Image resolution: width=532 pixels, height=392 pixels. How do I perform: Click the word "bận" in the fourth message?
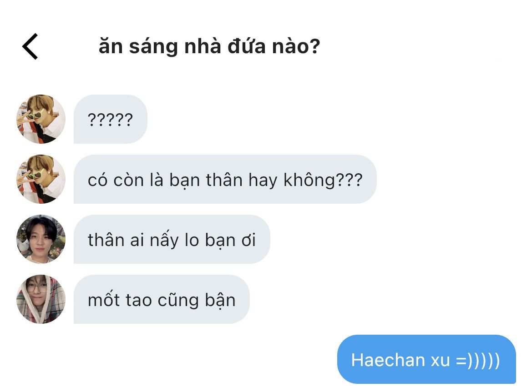[220, 300]
